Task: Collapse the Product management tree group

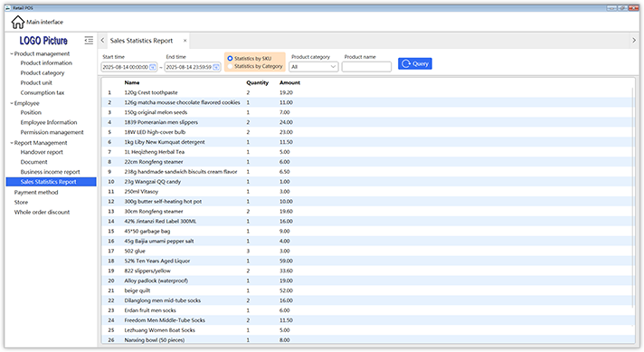Action: coord(12,53)
